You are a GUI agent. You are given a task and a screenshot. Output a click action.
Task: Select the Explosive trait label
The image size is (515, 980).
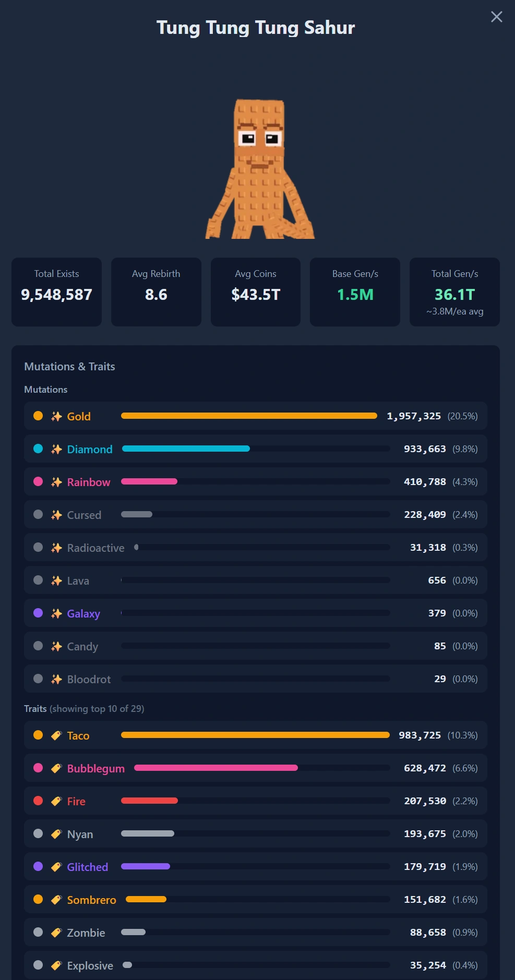tap(90, 965)
